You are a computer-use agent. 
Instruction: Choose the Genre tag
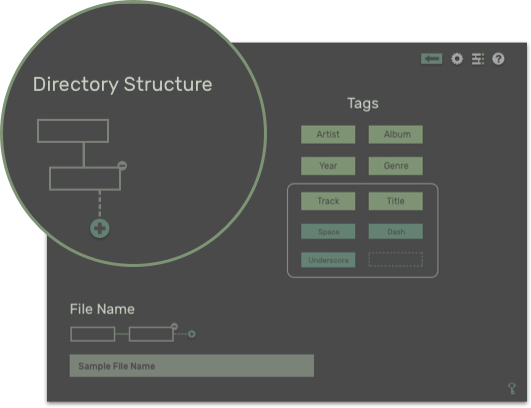tap(396, 166)
